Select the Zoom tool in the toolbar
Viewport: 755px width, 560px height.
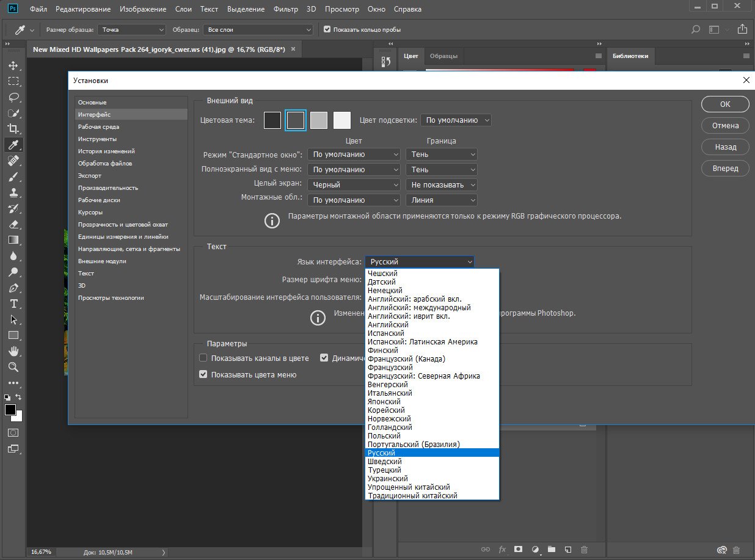point(13,367)
